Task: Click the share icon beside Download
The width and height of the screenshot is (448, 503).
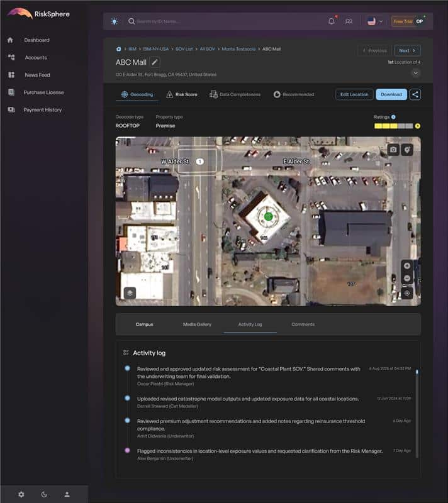Action: [415, 94]
